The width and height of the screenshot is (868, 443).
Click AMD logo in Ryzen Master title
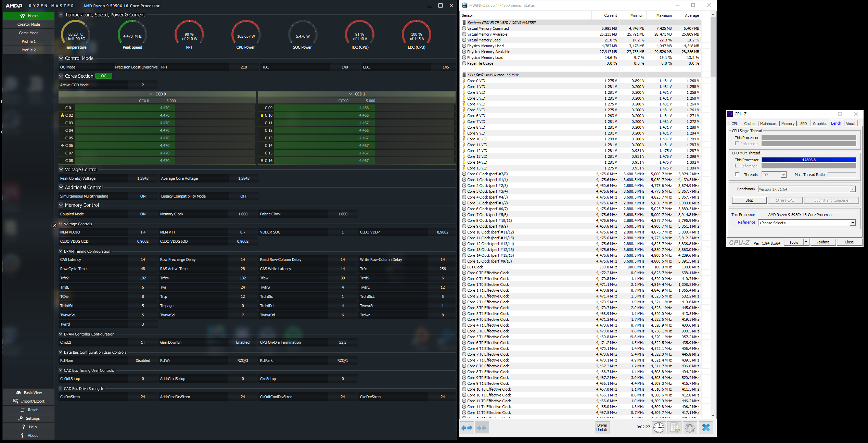pos(14,6)
